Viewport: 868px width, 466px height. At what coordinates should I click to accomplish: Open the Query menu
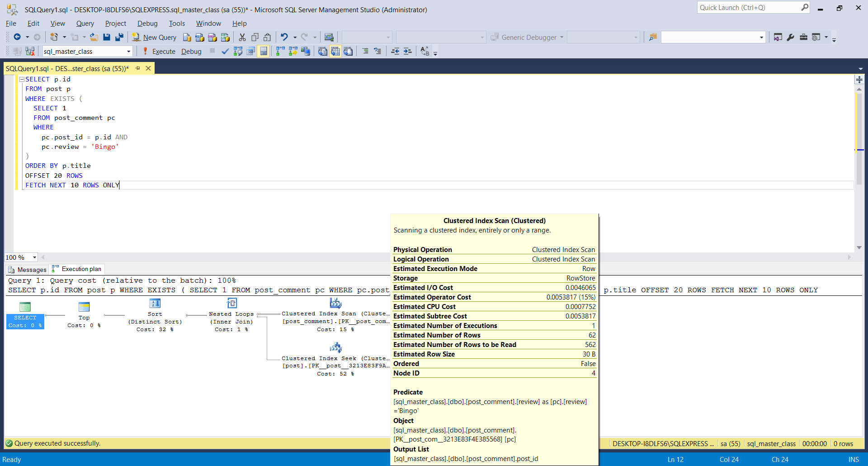tap(85, 24)
